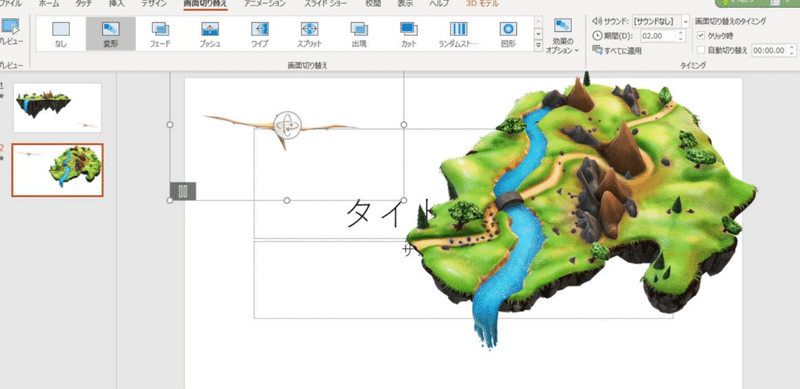Open the ヘルプ tab
The image size is (800, 389).
click(x=438, y=4)
